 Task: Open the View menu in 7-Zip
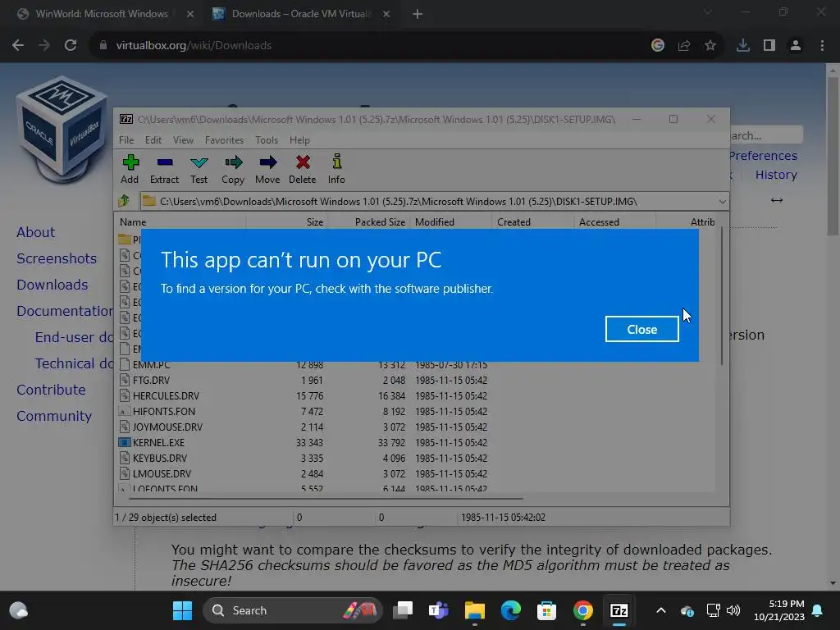(183, 139)
